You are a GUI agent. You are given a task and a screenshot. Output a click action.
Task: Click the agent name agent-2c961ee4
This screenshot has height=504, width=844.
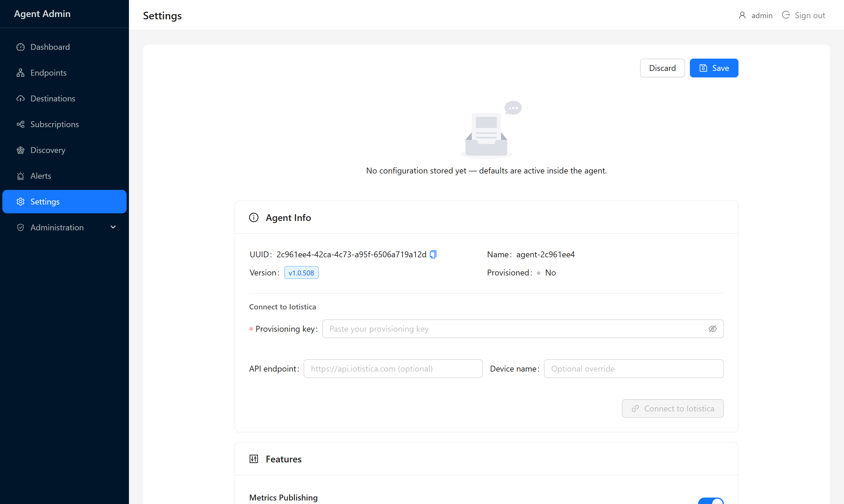pos(545,254)
